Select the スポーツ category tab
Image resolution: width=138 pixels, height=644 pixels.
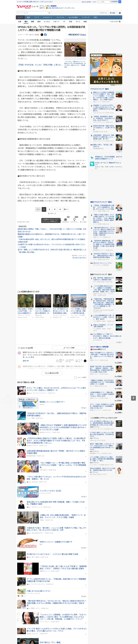click(56, 21)
